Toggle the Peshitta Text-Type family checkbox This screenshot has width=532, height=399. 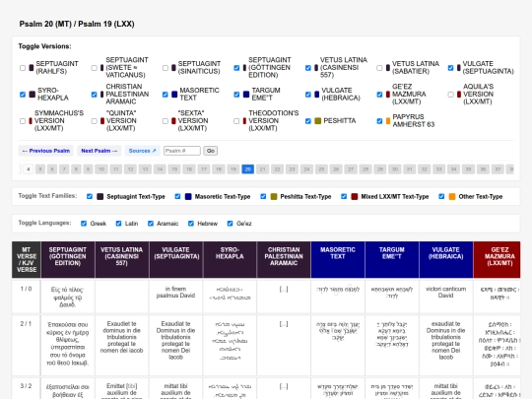[263, 196]
